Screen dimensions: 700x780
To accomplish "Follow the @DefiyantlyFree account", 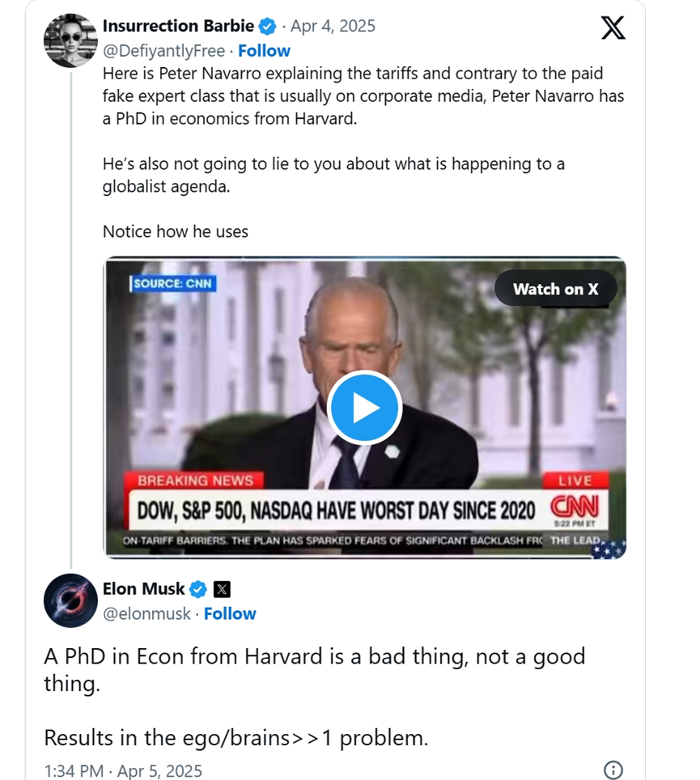I will pos(264,51).
